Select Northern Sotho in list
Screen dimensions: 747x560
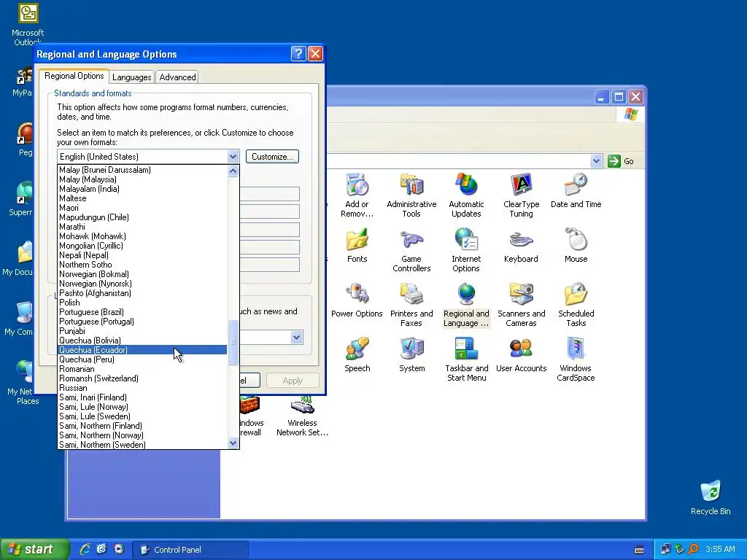coord(142,265)
